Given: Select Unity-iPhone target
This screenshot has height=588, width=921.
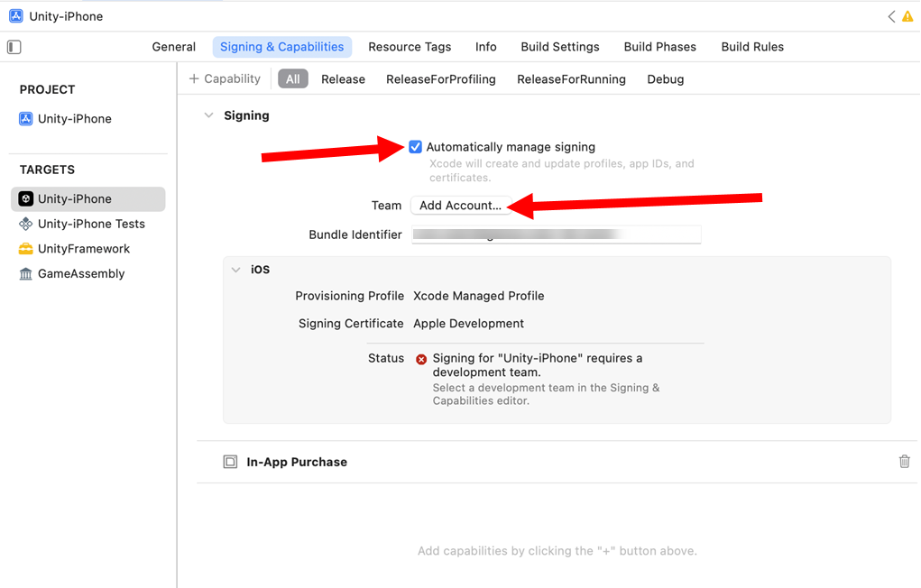Looking at the screenshot, I should pos(88,199).
